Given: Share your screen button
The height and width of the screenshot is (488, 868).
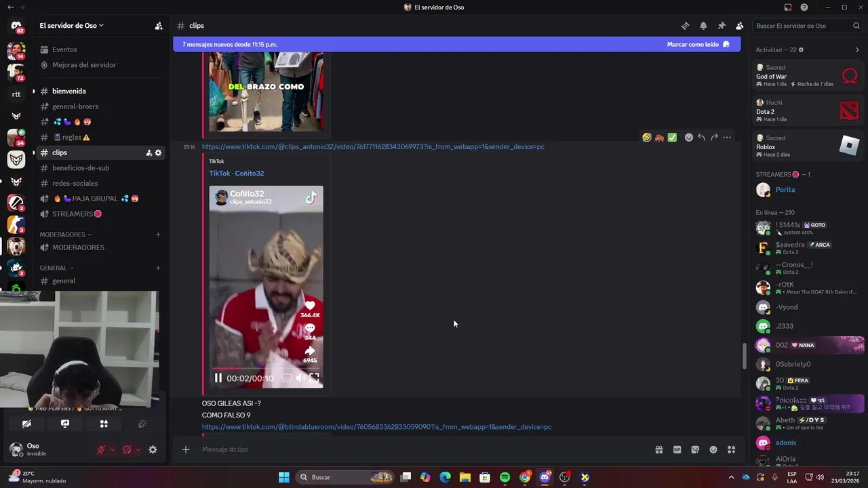Looking at the screenshot, I should (x=65, y=424).
